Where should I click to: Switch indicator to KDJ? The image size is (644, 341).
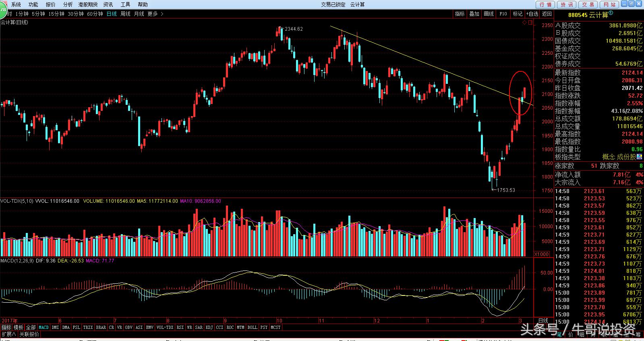(209, 327)
